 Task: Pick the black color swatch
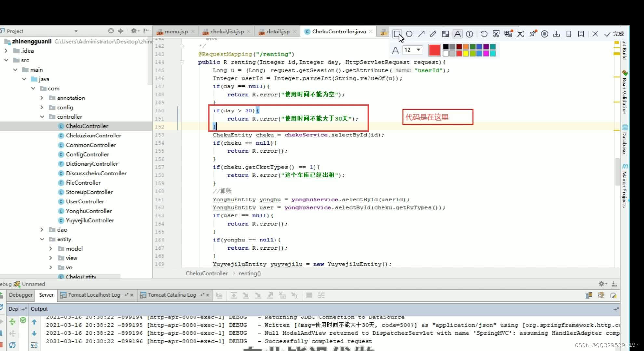coord(446,47)
